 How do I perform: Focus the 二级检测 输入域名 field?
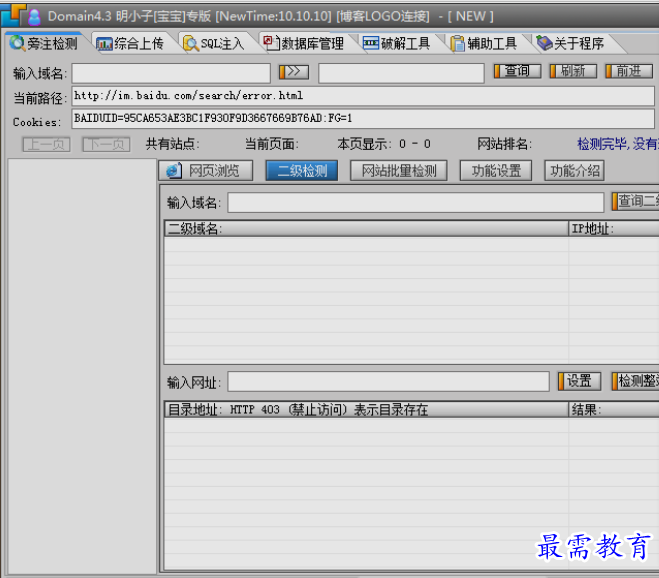[416, 203]
